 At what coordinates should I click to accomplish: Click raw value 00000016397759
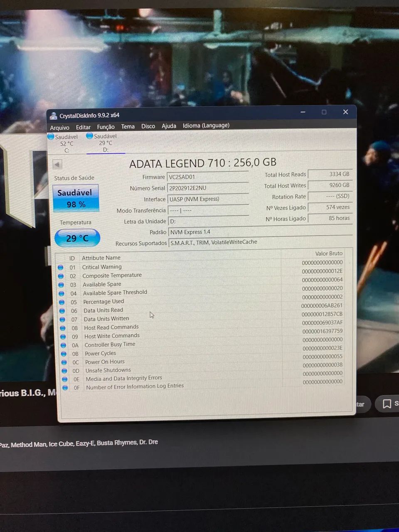click(x=323, y=331)
